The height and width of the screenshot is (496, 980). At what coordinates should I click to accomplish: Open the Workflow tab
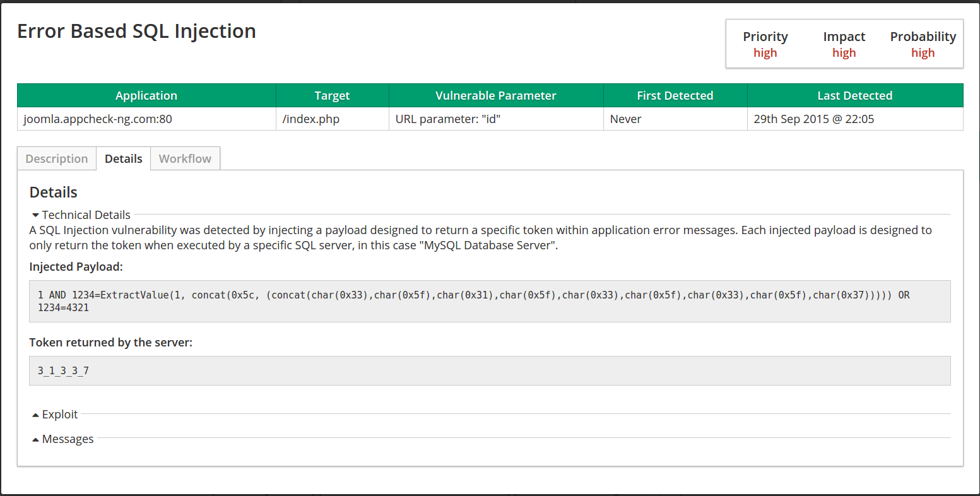click(x=185, y=159)
